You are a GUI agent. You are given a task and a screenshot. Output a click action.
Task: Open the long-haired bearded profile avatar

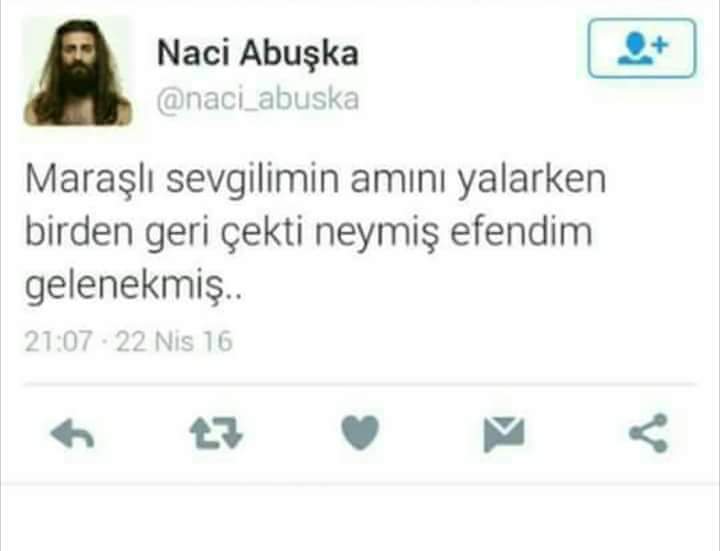pos(78,72)
